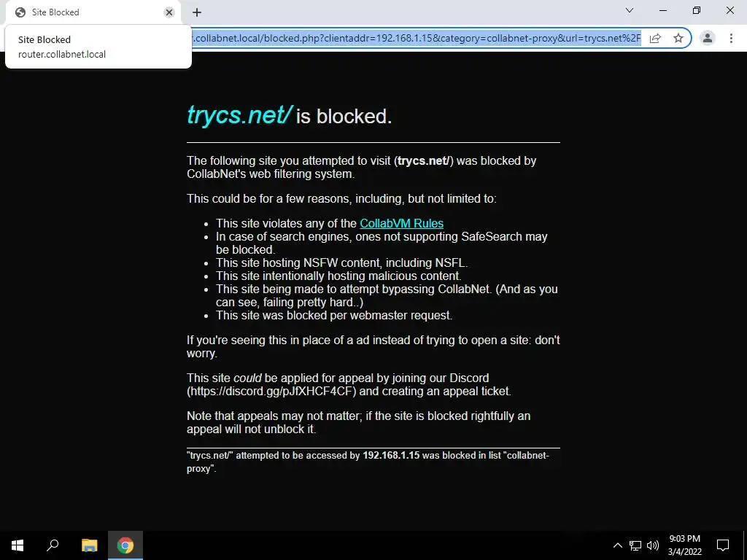Image resolution: width=747 pixels, height=560 pixels.
Task: Open a new tab with plus button
Action: coord(197,12)
